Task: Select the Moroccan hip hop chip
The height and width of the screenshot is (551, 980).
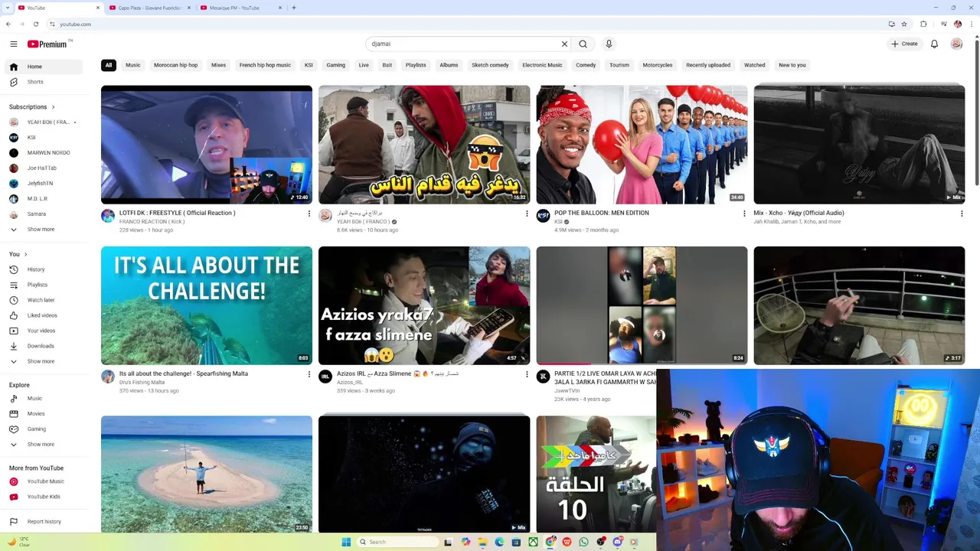Action: 175,65
